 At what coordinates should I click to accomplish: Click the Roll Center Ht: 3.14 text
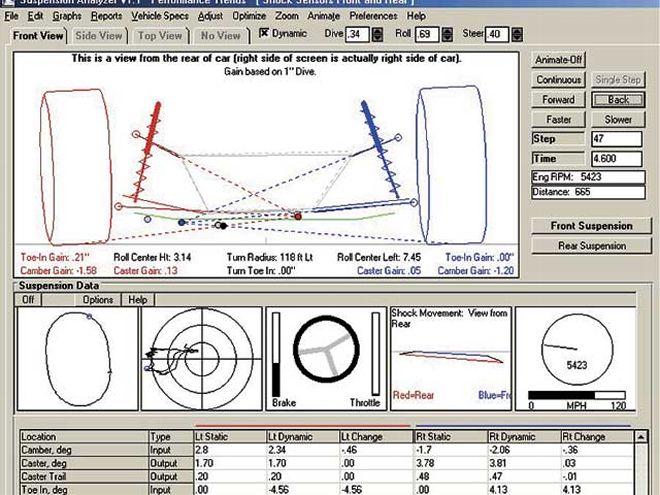tap(152, 257)
